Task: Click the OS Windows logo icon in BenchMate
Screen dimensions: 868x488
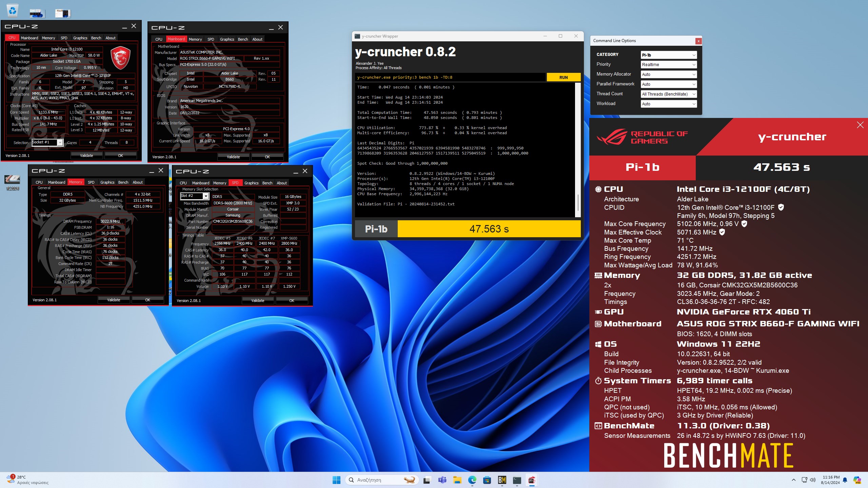Action: (598, 344)
